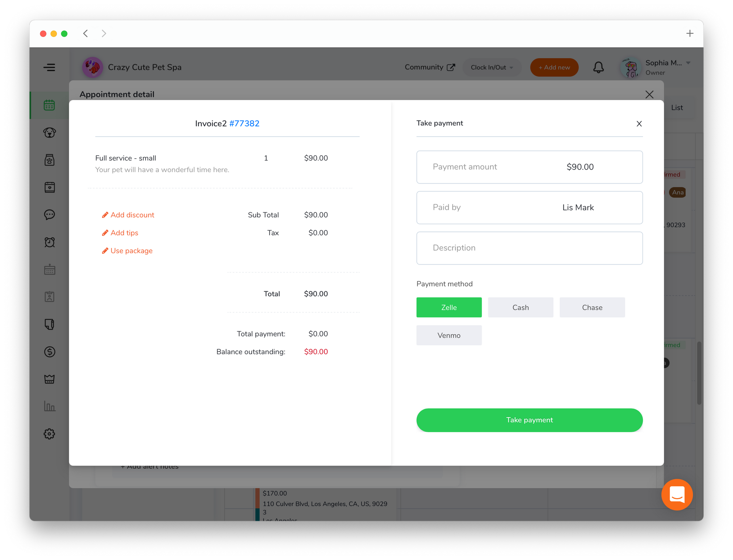Select the settings gear sidebar icon

(x=49, y=434)
